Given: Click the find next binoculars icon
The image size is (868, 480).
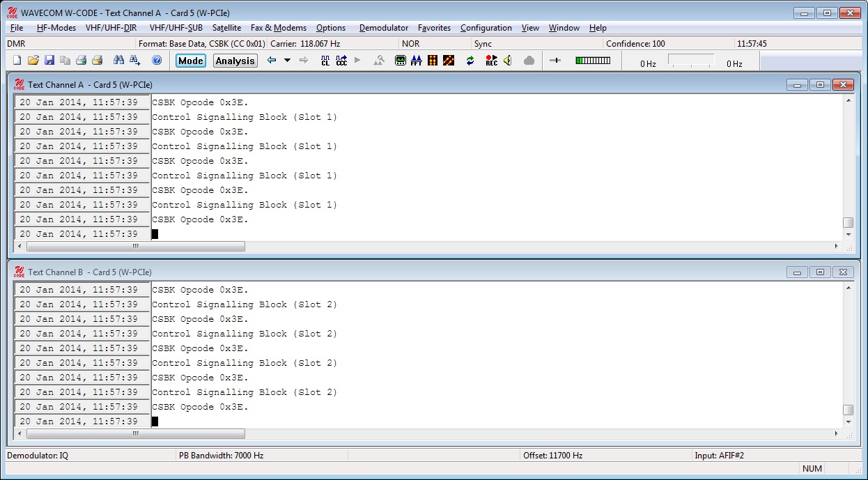Looking at the screenshot, I should click(x=135, y=61).
